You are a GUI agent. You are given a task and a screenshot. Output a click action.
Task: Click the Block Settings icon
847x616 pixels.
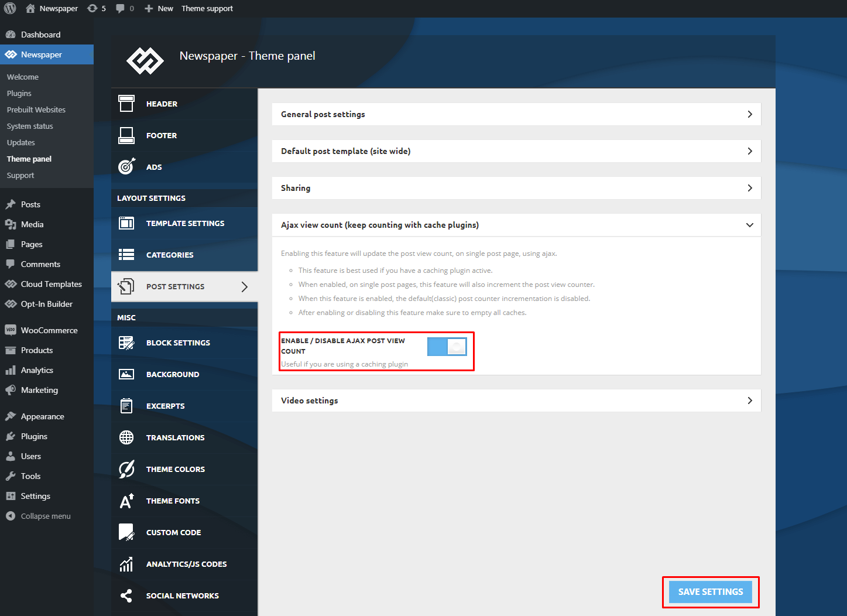126,343
